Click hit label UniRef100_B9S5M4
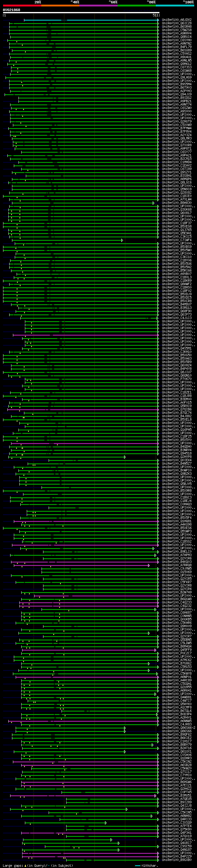This screenshot has width=197, height=868. (176, 84)
